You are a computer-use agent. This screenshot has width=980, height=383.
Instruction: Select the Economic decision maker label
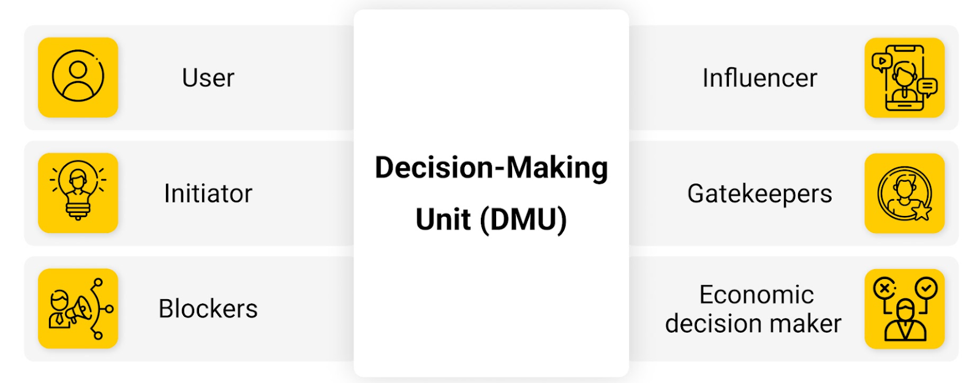754,309
